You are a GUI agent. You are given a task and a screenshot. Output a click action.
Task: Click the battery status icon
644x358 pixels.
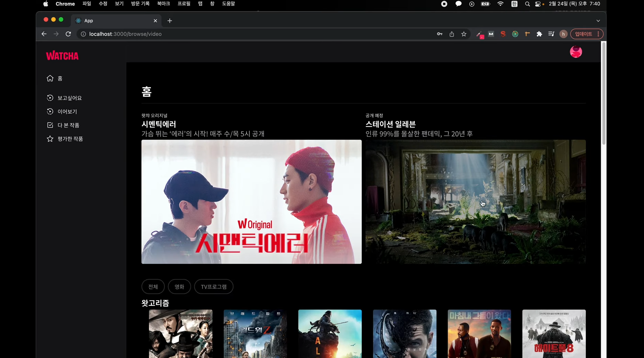tap(485, 4)
